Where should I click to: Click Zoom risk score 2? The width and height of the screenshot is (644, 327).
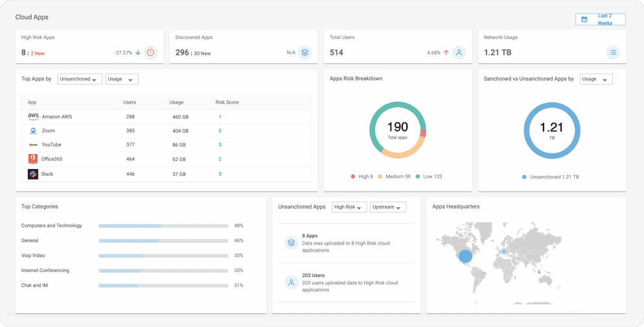tap(220, 131)
